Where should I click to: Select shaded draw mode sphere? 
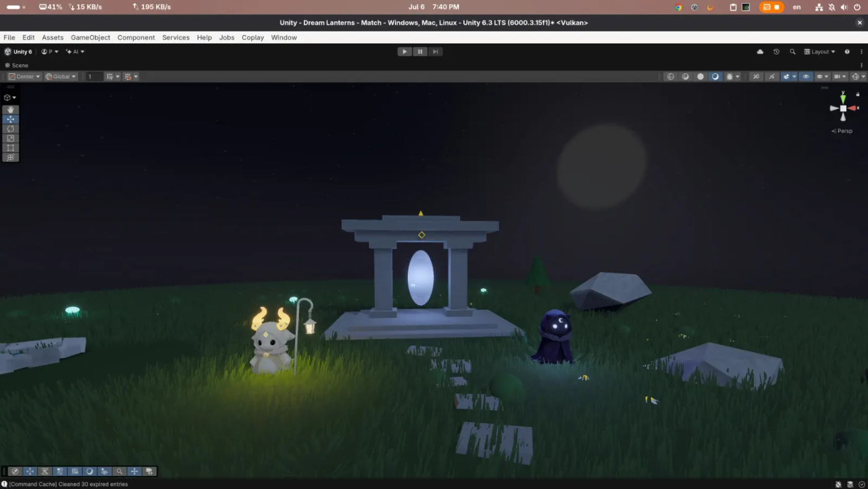pos(715,76)
